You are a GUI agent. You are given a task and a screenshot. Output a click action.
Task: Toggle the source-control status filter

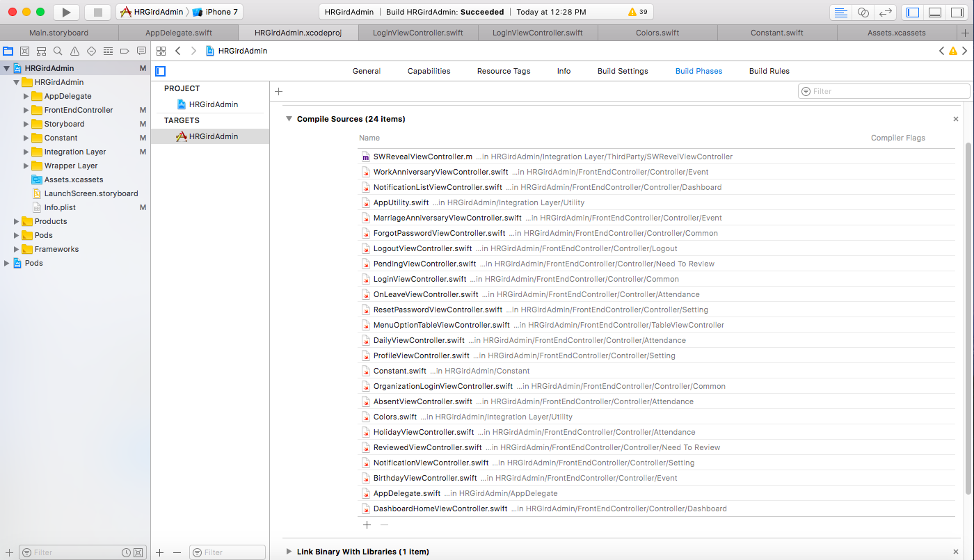pyautogui.click(x=139, y=552)
